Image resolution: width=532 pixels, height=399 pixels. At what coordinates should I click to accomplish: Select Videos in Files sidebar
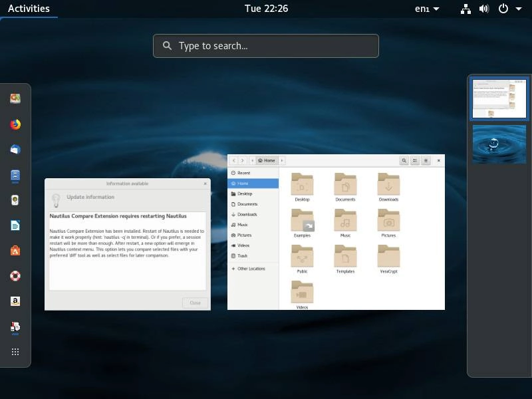click(253, 245)
